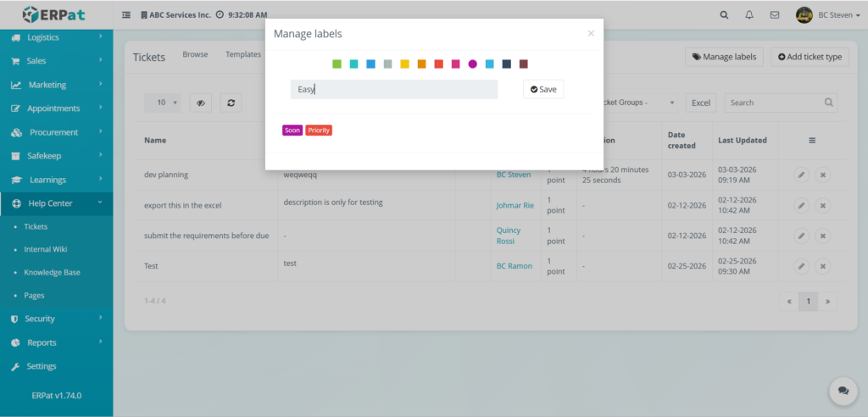Screen dimensions: 868x417
Task: Open the Ticket Groups filter dropdown
Action: 641,103
